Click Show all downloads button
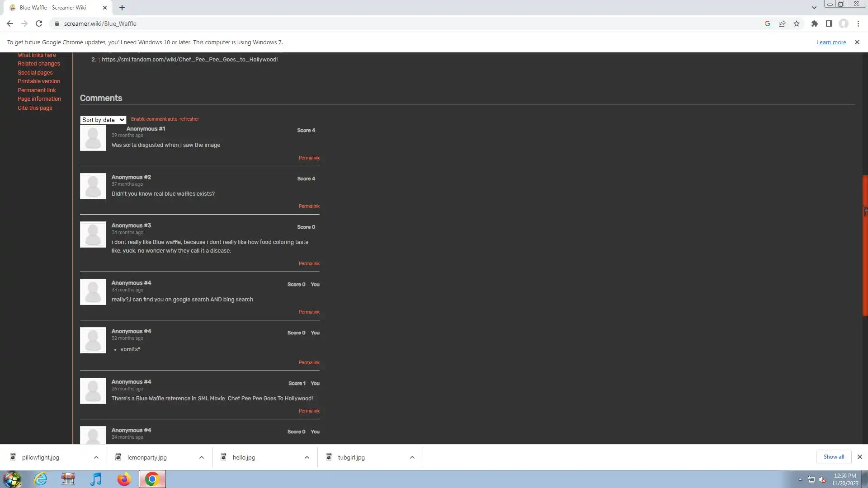This screenshot has height=488, width=868. pyautogui.click(x=833, y=457)
